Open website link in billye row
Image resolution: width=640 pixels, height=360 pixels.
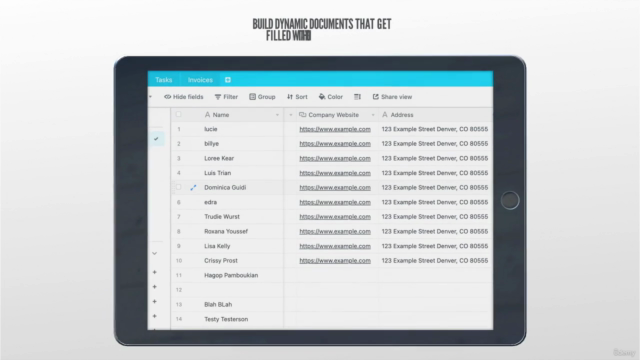point(335,144)
